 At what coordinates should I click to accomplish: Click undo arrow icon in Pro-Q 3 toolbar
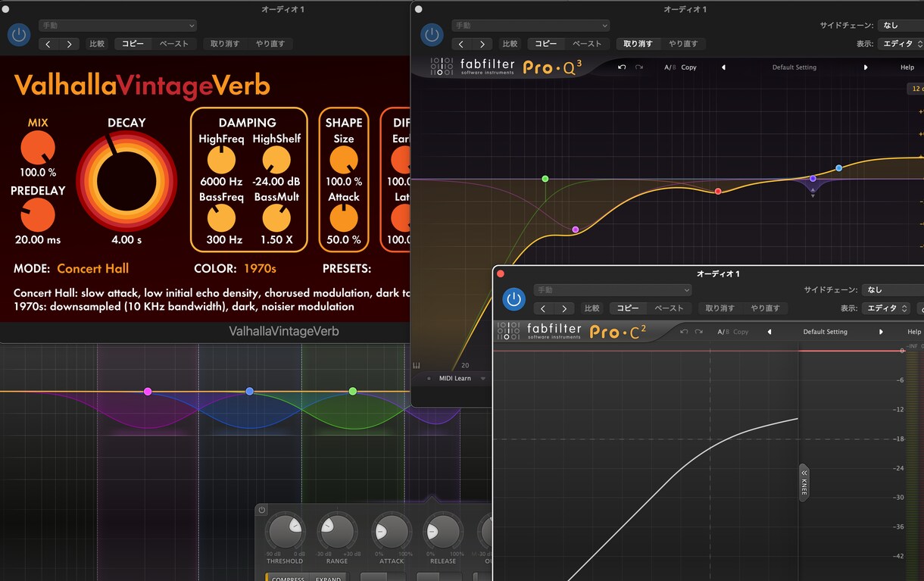click(x=622, y=67)
